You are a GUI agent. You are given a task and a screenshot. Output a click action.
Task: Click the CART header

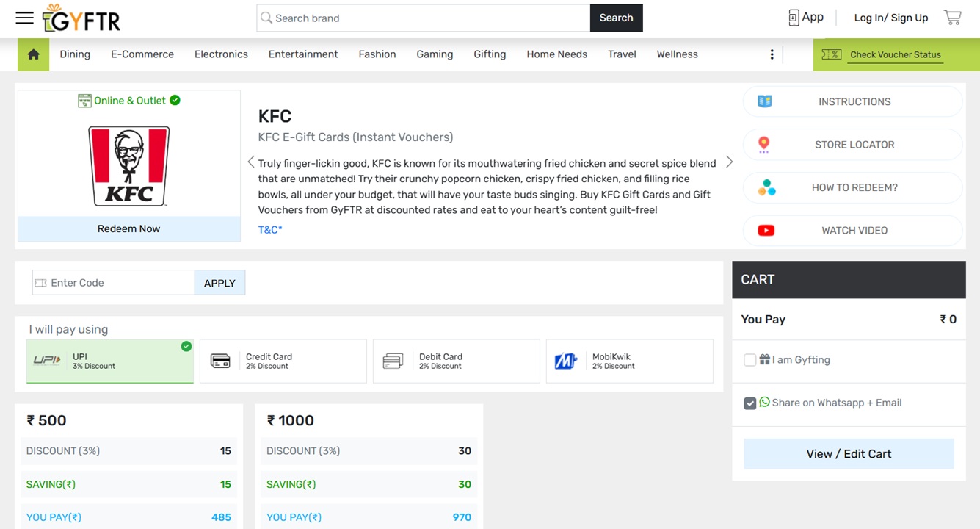pyautogui.click(x=849, y=279)
